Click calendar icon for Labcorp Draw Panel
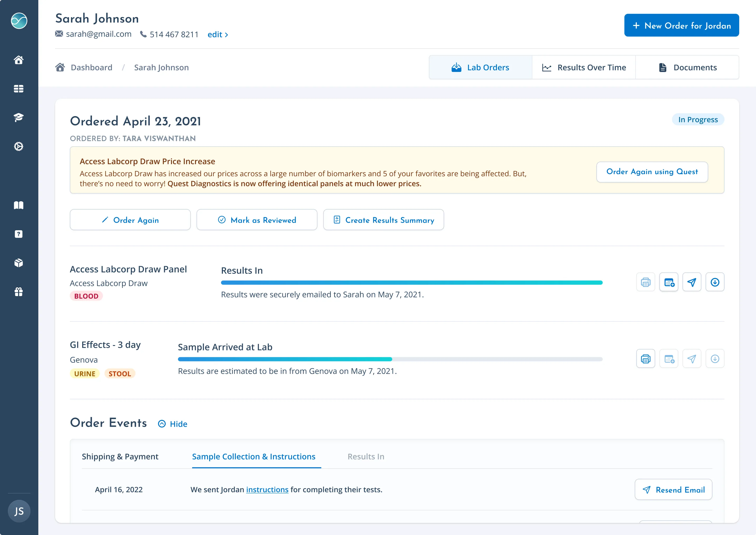Image resolution: width=756 pixels, height=535 pixels. [669, 282]
